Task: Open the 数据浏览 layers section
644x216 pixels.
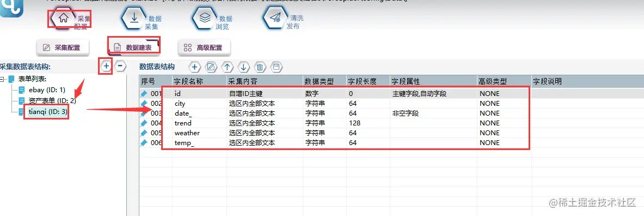Action: pyautogui.click(x=205, y=19)
